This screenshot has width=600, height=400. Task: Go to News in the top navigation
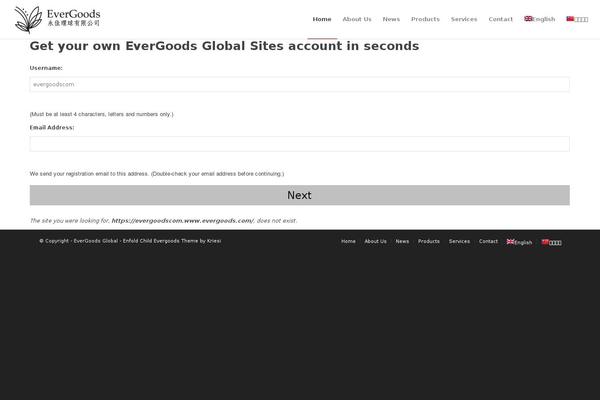pyautogui.click(x=391, y=19)
